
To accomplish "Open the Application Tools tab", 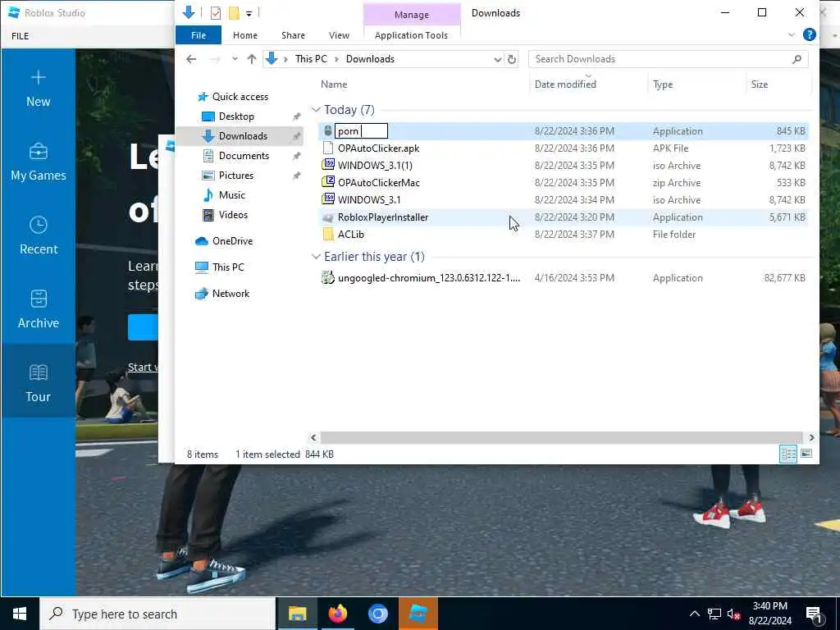I will tap(411, 35).
